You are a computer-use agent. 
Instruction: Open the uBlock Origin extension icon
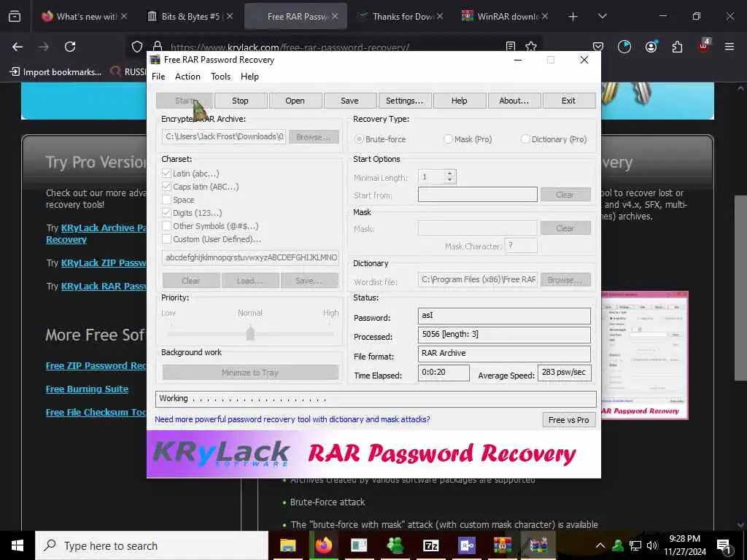pyautogui.click(x=704, y=46)
